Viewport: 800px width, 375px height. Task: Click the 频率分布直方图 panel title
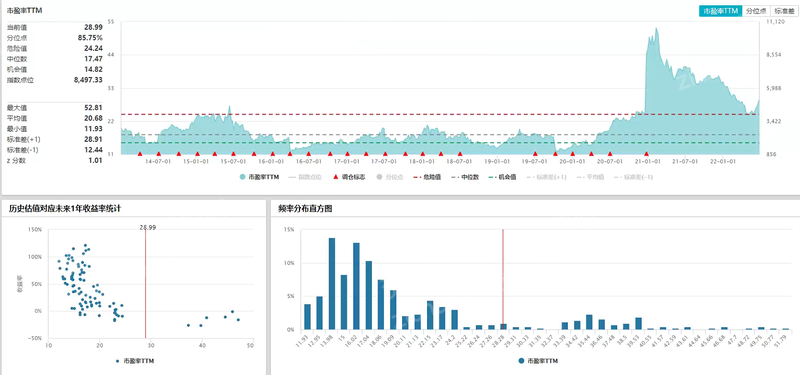pyautogui.click(x=305, y=208)
